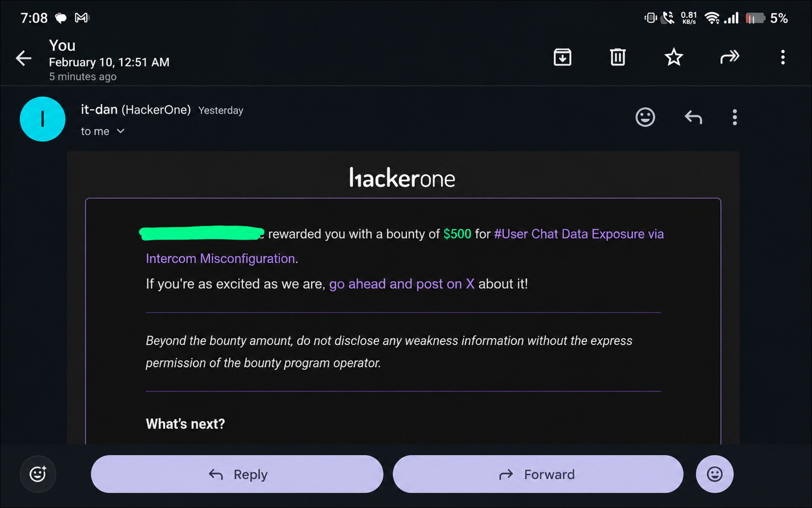Expand recipient details next to 'to me'
The image size is (812, 508).
point(121,131)
